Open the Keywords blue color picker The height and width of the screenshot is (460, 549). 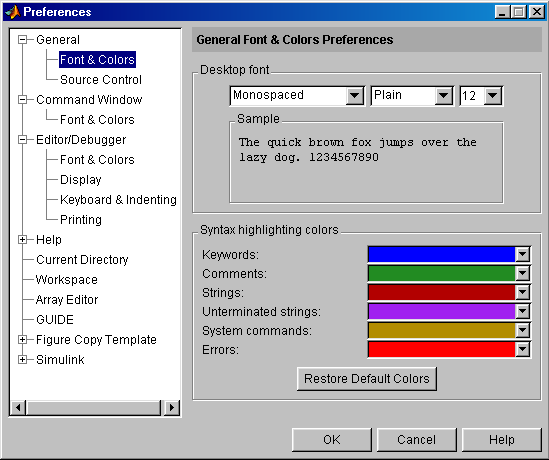coord(449,255)
